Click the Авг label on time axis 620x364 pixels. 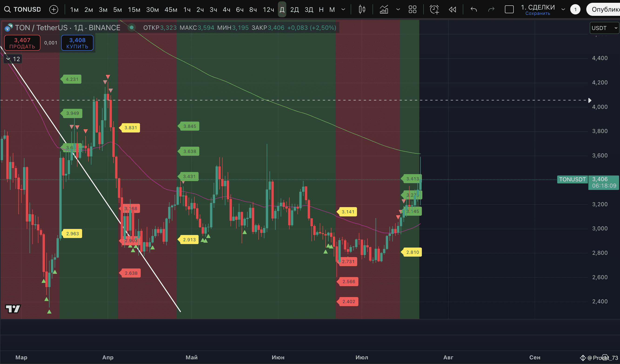(448, 357)
